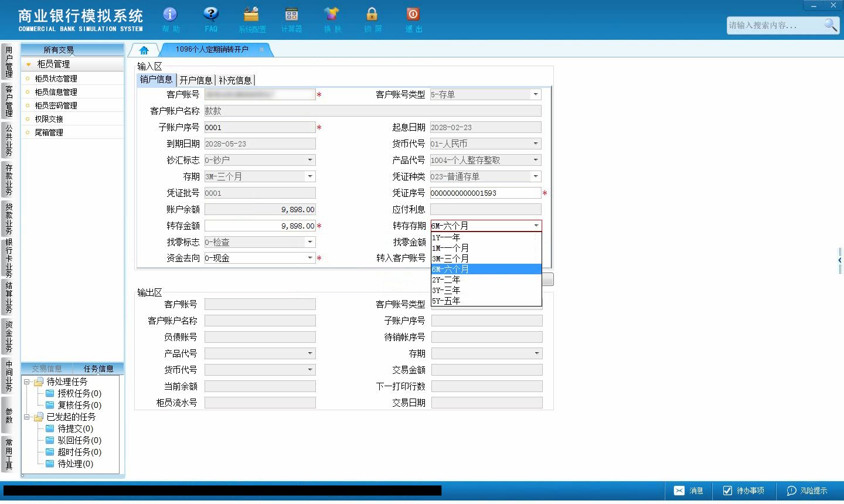Click the 转存金额 input field
Viewport: 844px width, 504px height.
coord(260,226)
